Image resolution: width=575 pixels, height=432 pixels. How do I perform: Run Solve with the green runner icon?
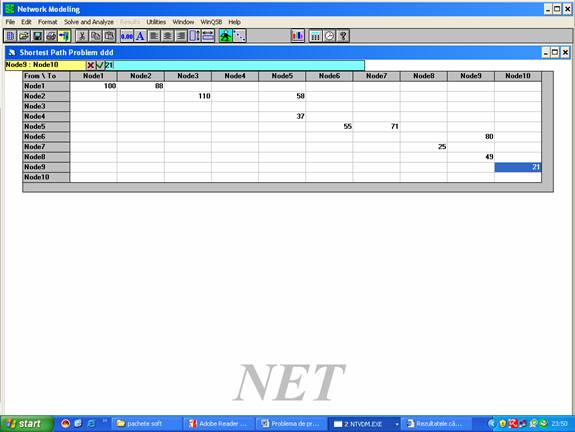tap(226, 36)
